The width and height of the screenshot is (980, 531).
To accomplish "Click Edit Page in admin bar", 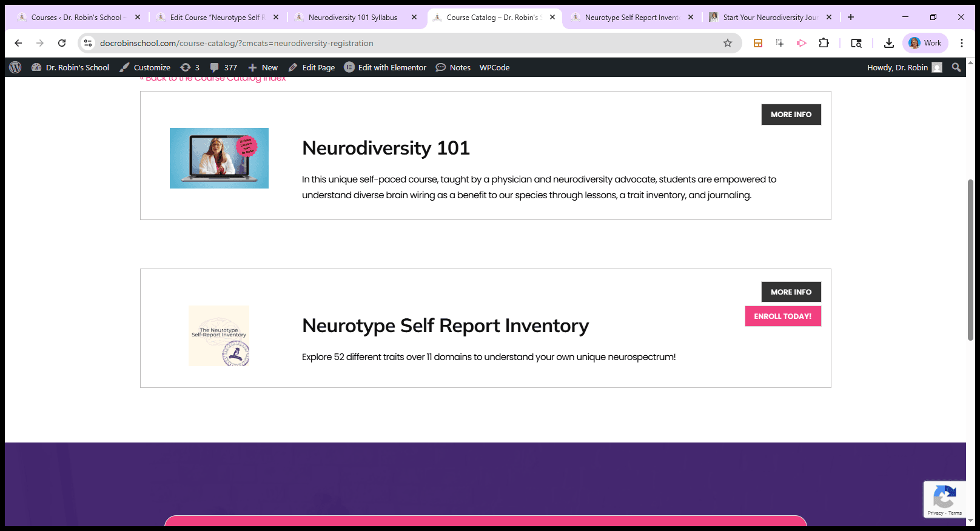I will tap(312, 67).
